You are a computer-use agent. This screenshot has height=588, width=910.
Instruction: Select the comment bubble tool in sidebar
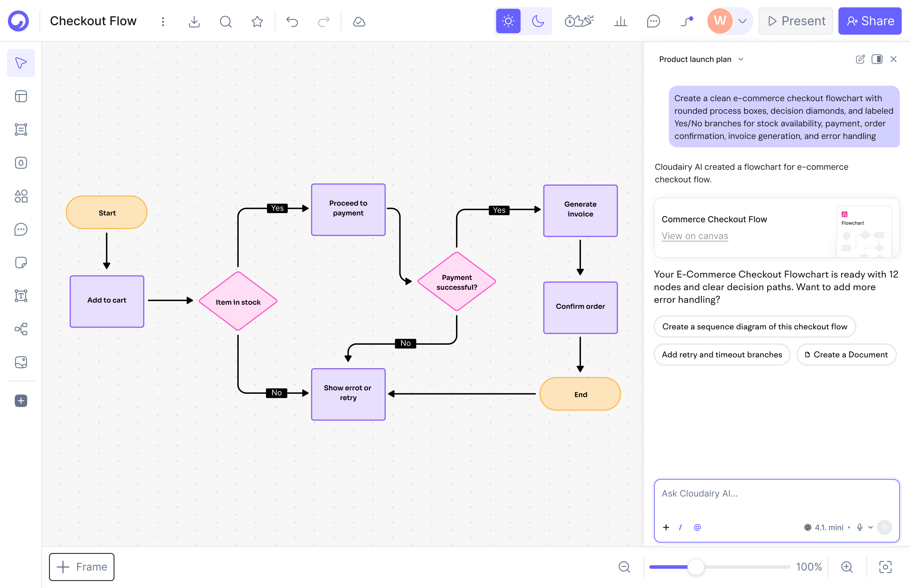[21, 229]
